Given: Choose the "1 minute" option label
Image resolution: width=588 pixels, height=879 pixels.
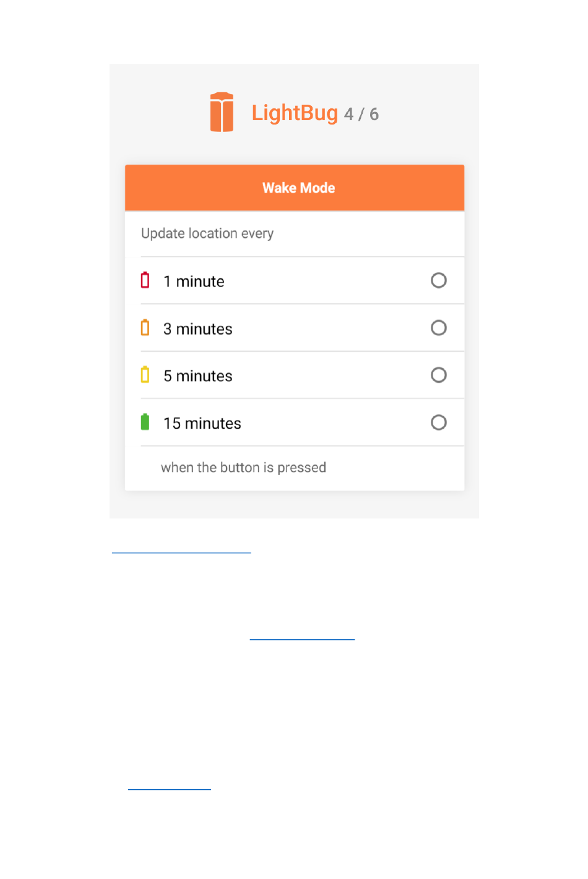Looking at the screenshot, I should (194, 281).
